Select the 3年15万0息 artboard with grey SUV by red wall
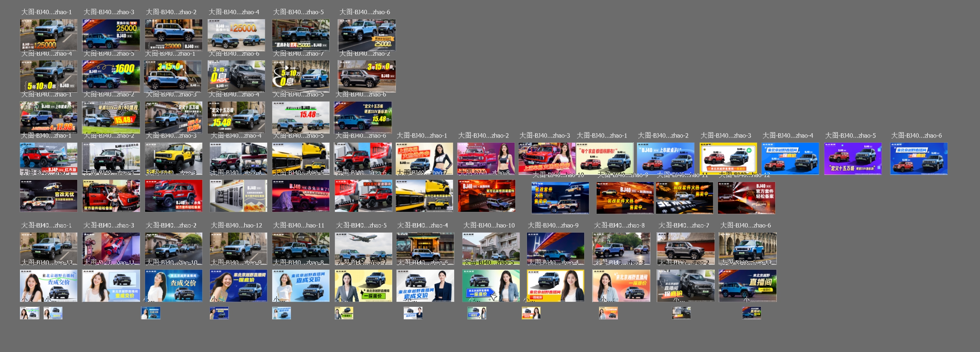The image size is (980, 352). pyautogui.click(x=367, y=76)
